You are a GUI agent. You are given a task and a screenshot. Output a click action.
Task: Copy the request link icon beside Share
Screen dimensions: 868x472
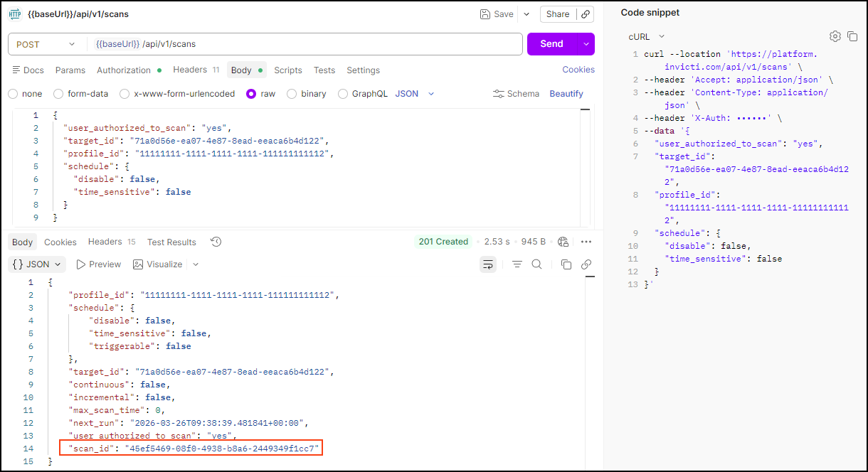[586, 14]
